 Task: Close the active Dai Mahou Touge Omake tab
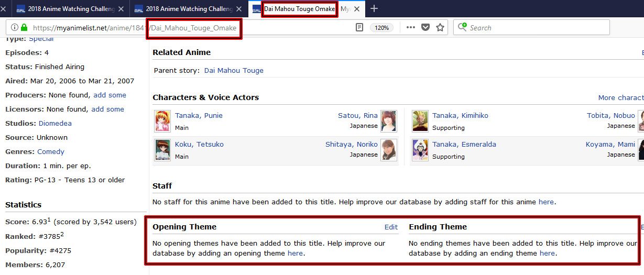click(x=358, y=9)
